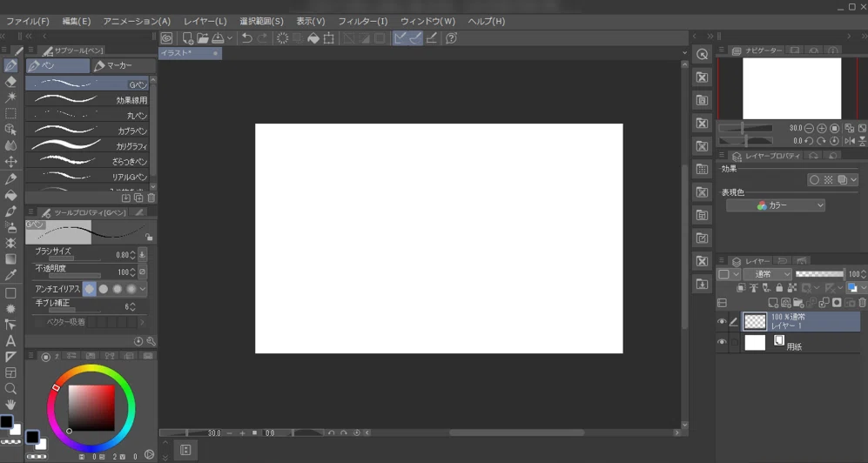
Task: Choose the Fill bucket tool
Action: point(10,195)
